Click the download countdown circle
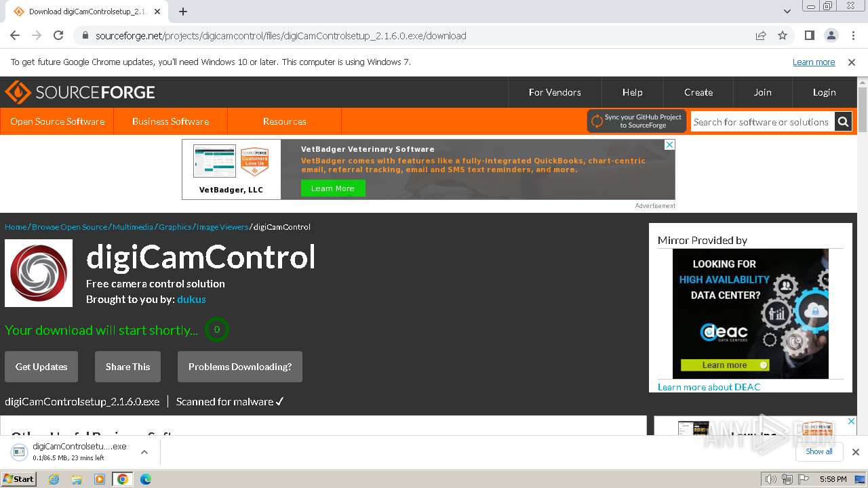This screenshot has height=488, width=868. [217, 330]
